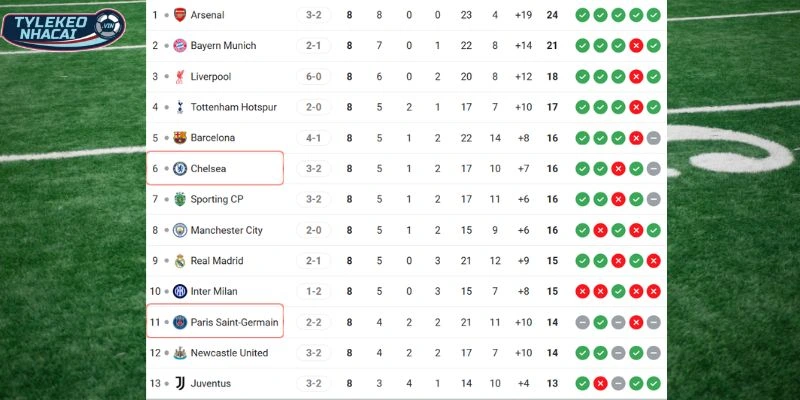The height and width of the screenshot is (400, 800).
Task: Click the Bayern Munich club crest
Action: coord(180,46)
